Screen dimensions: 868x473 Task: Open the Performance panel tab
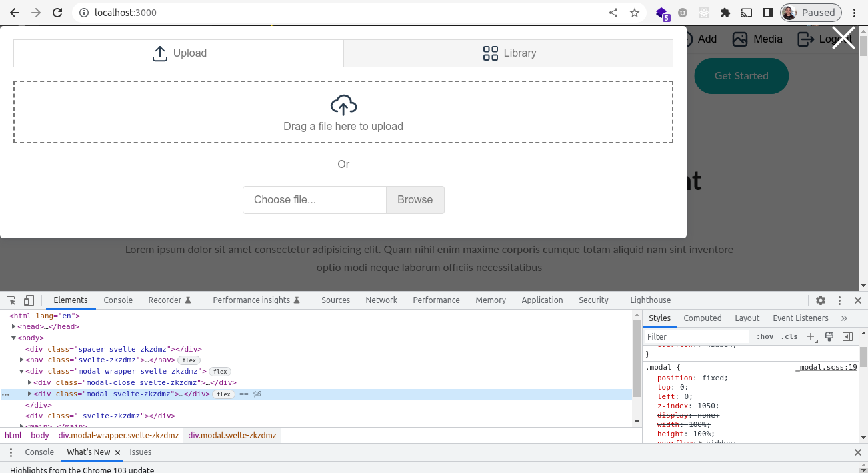point(436,300)
